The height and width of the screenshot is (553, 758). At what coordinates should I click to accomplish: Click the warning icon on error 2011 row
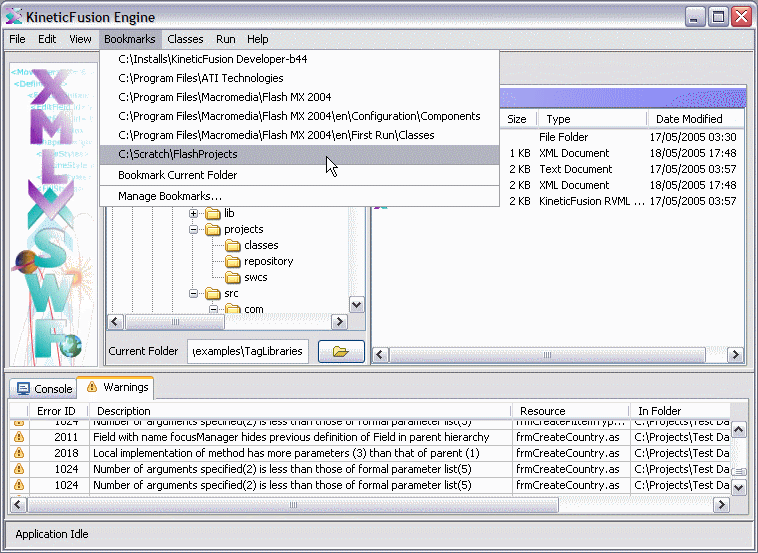coord(18,437)
